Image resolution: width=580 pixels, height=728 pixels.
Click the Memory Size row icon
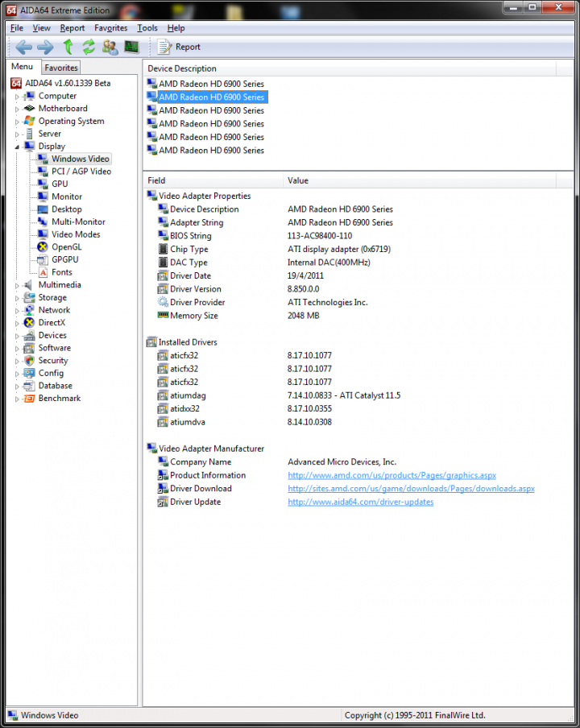point(163,315)
